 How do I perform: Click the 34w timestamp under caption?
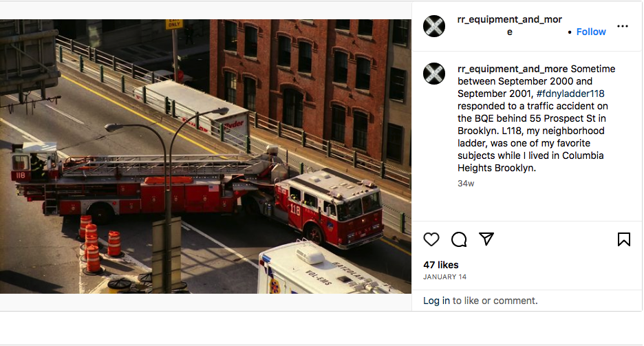pos(466,184)
